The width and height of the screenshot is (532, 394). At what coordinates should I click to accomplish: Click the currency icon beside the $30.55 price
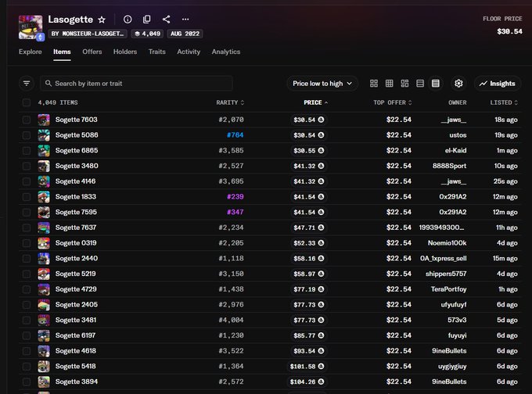point(321,151)
